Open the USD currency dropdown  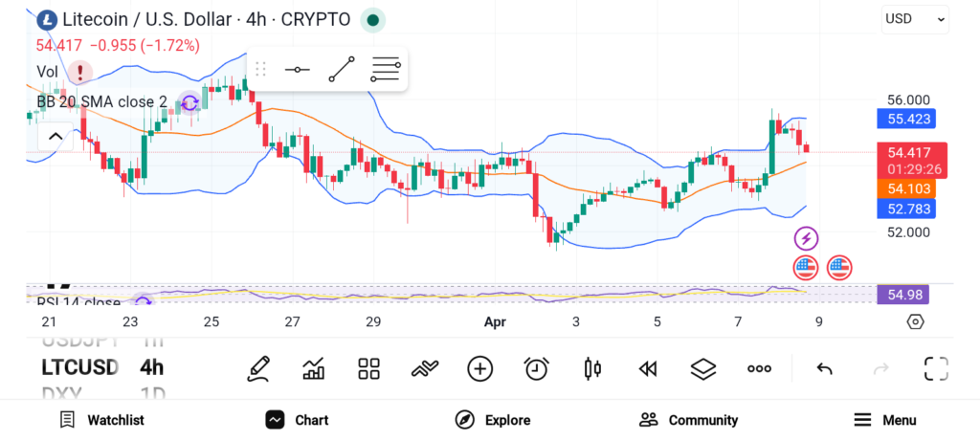(915, 18)
